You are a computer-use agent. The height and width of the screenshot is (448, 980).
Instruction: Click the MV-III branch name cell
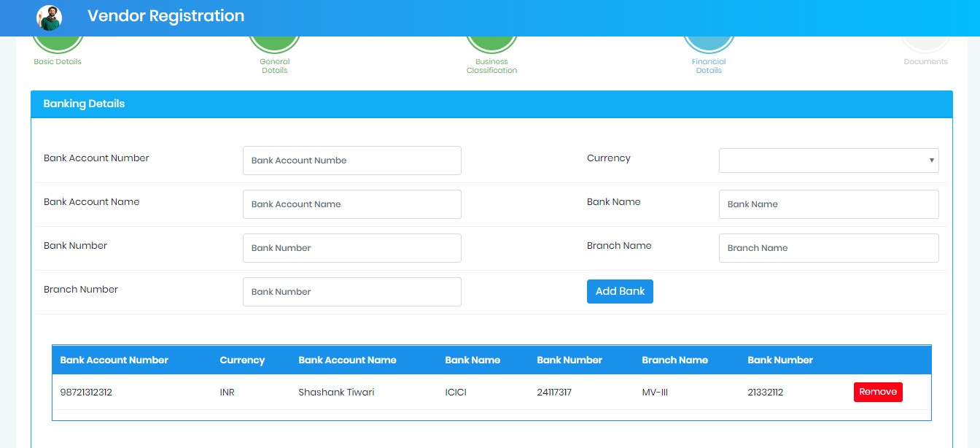[655, 393]
